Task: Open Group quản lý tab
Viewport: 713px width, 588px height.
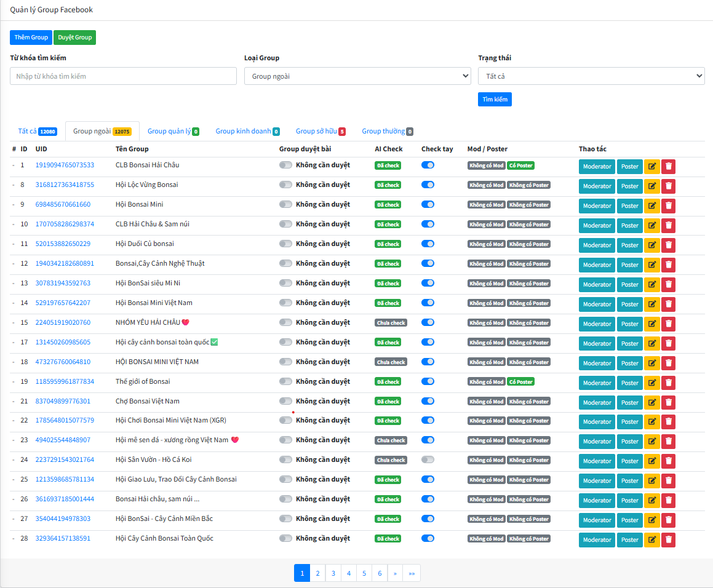Action: [x=173, y=131]
